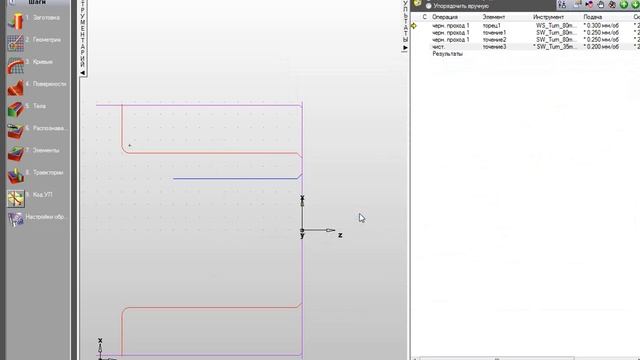Screen dimensions: 640x360
Task: Click the торец1 element cell
Action: coord(491,25)
